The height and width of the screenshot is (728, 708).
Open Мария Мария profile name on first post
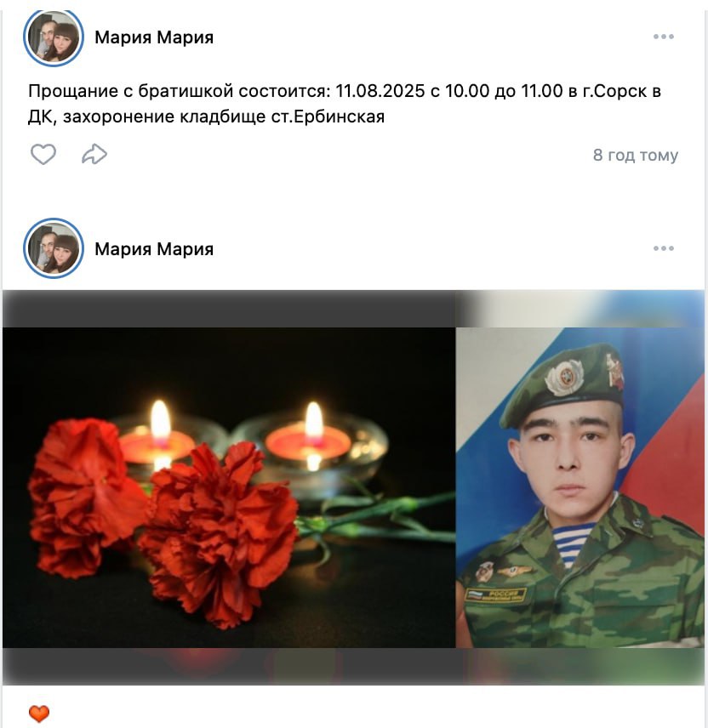154,37
